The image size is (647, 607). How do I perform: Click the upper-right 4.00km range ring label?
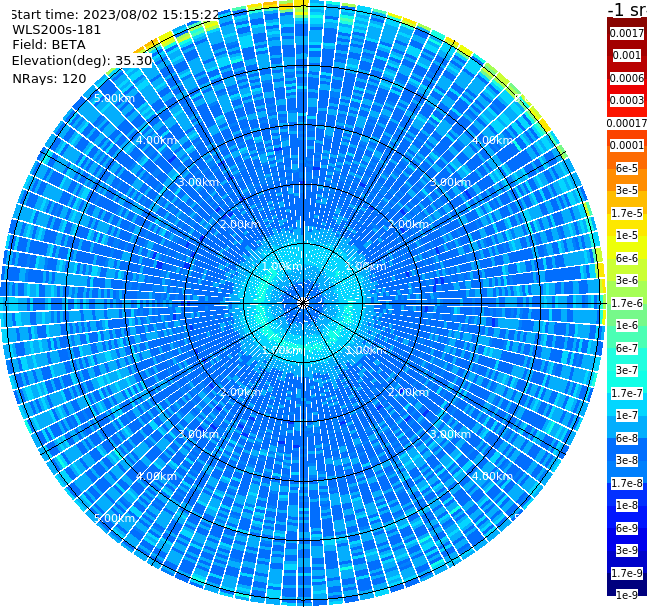[x=492, y=140]
